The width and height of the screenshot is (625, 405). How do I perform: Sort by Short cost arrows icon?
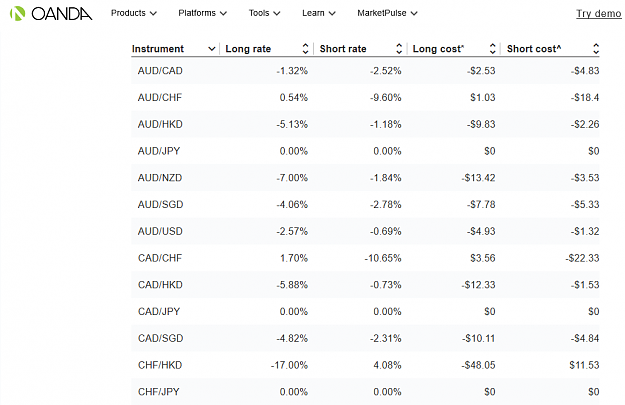pos(596,49)
